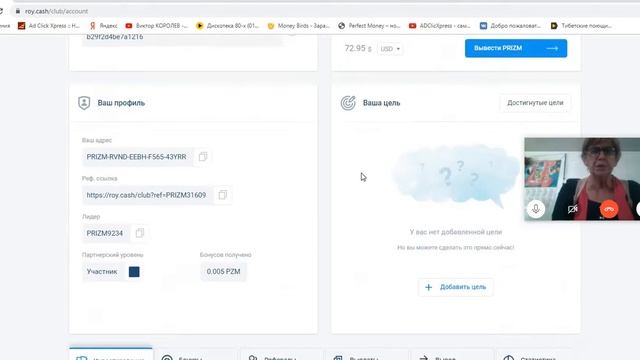Image resolution: width=640 pixels, height=360 pixels.
Task: Focus the browser URL bar roy.cash/club/account
Action: pos(56,11)
